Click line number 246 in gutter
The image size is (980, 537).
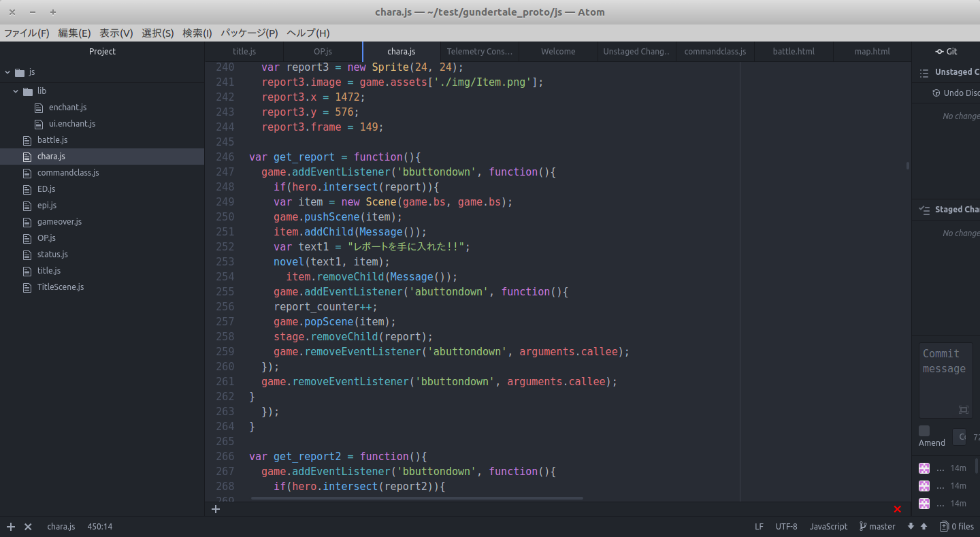click(x=225, y=157)
